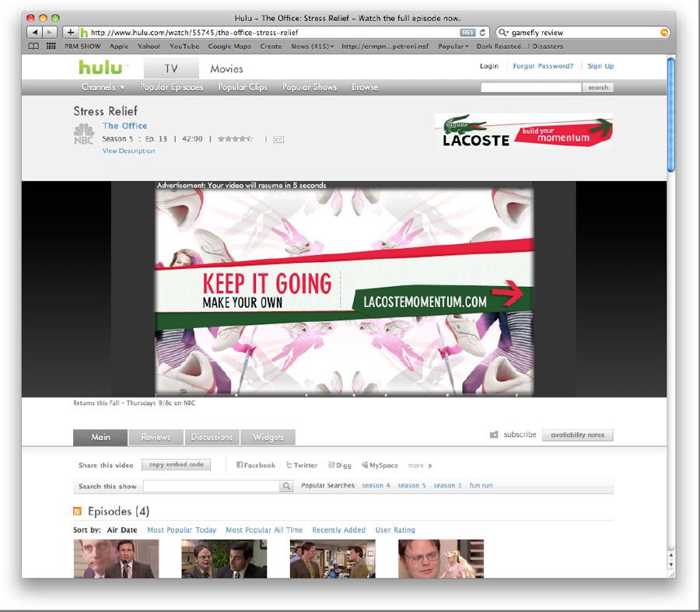Select the Reviews tab
The image size is (700, 612).
click(156, 437)
